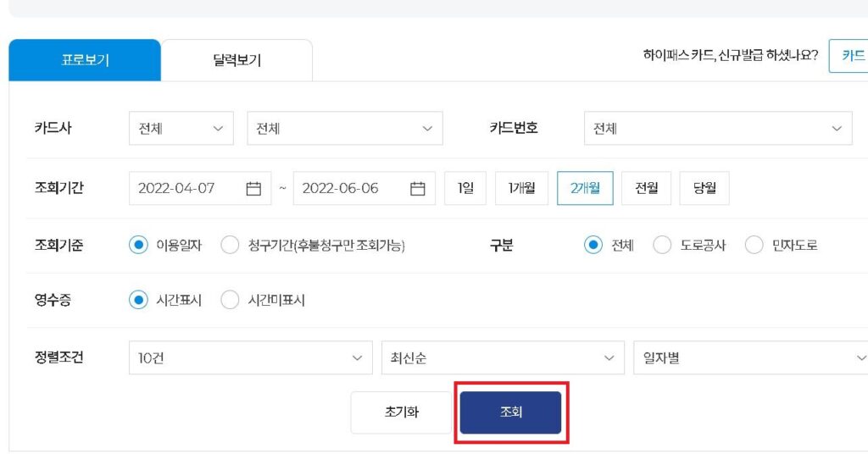Image resolution: width=868 pixels, height=465 pixels.
Task: Click the 조회 search button
Action: tap(510, 412)
